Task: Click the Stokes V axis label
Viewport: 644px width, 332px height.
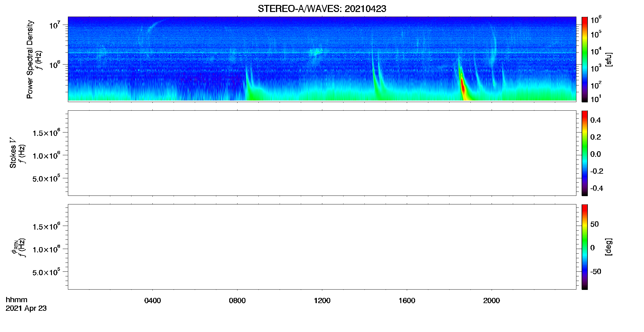Action: (13, 153)
